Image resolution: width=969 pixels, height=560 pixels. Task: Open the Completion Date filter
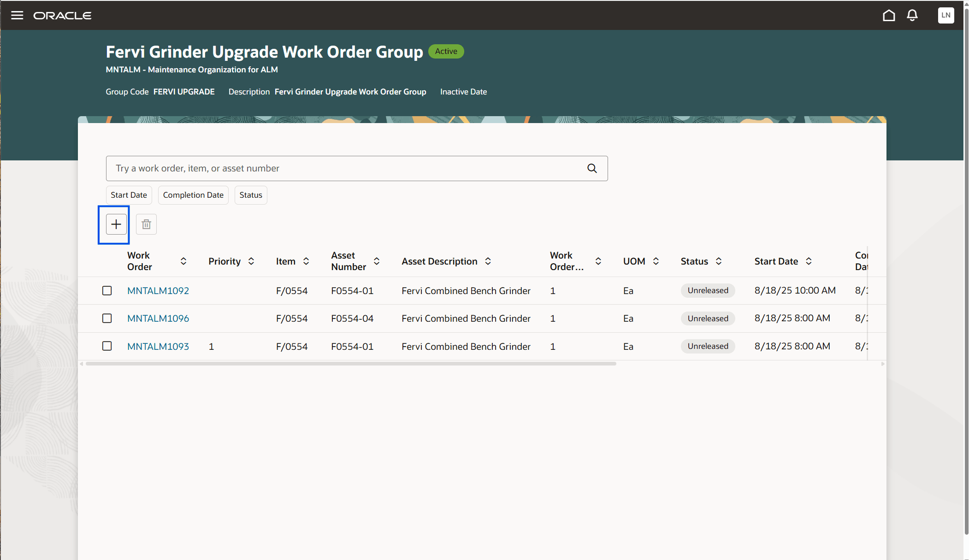[193, 195]
